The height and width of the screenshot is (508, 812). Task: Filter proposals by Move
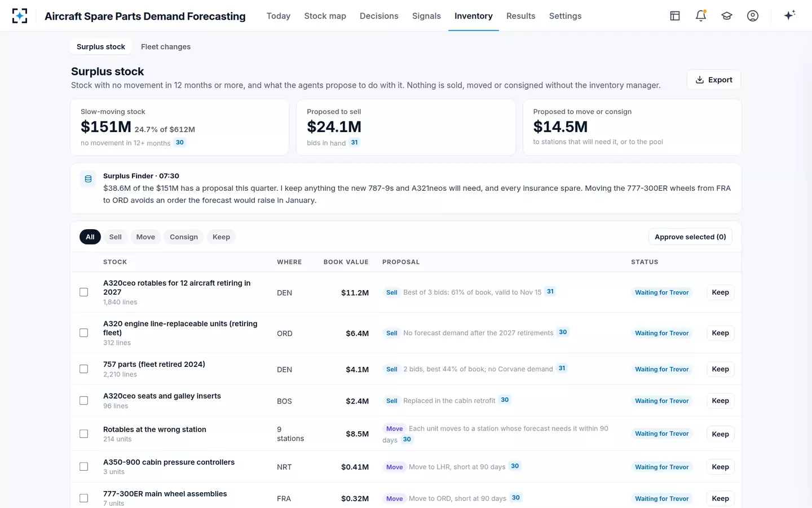point(145,237)
